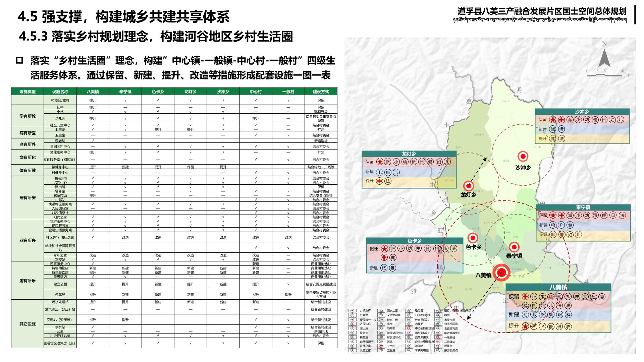Screen dimensions: 644x362
Task: Click the 居有所安 category cell
Action: (28, 198)
